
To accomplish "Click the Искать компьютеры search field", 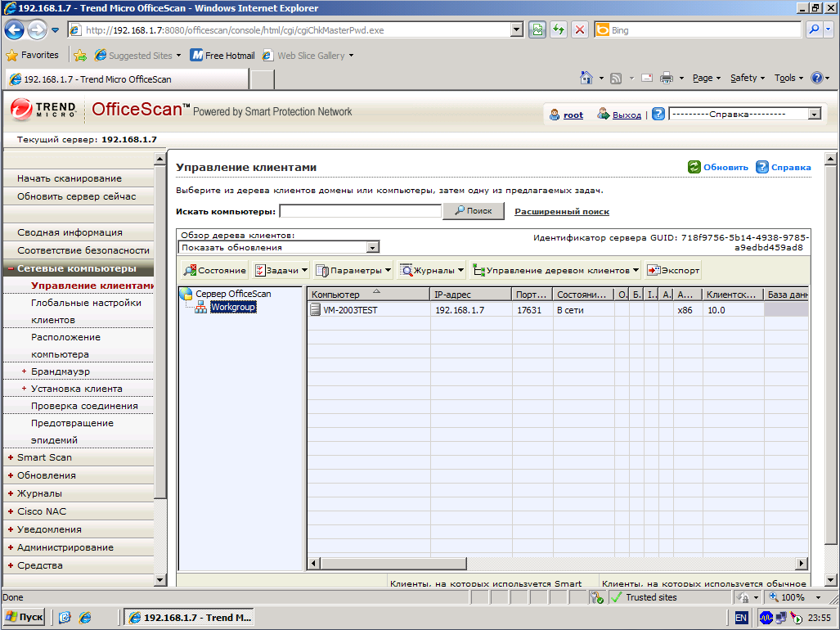I will 361,211.
